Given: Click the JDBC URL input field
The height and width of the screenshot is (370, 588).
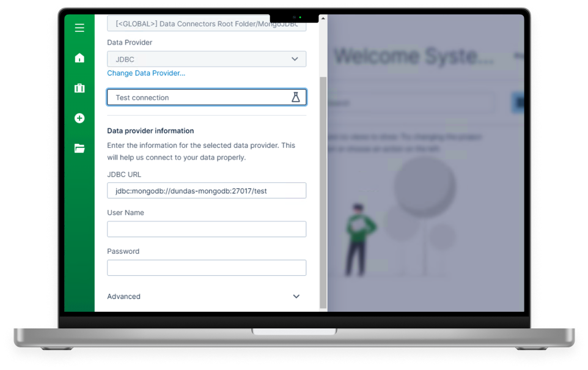Looking at the screenshot, I should (207, 191).
